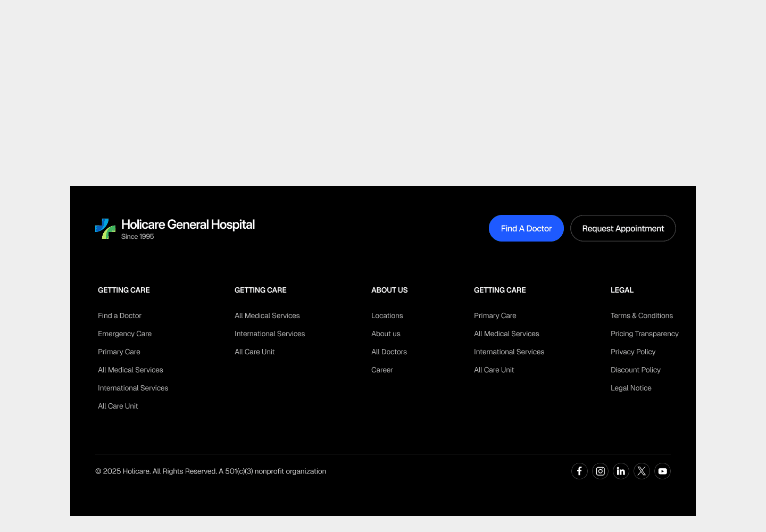The height and width of the screenshot is (532, 766).
Task: Open the Find a Doctor footer link
Action: [120, 315]
